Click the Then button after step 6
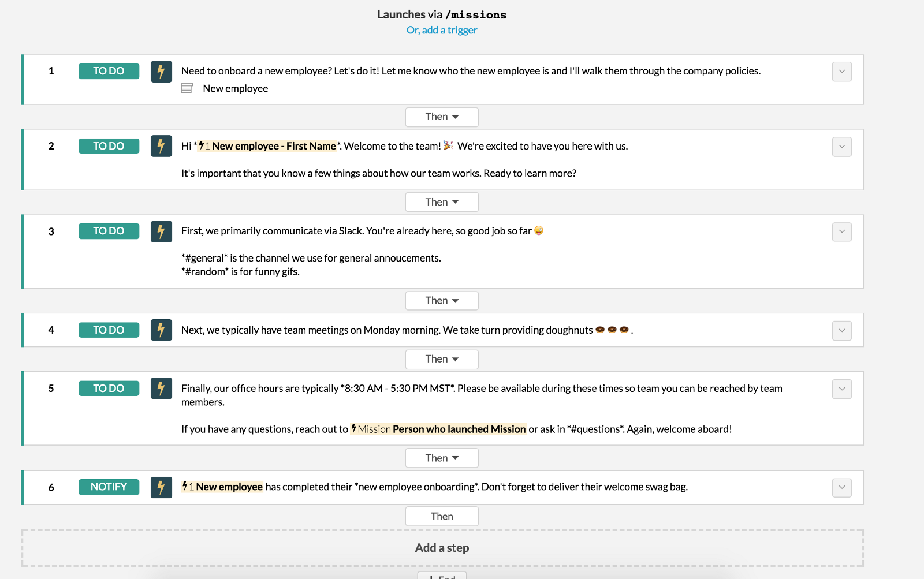Viewport: 924px width, 579px height. point(442,517)
